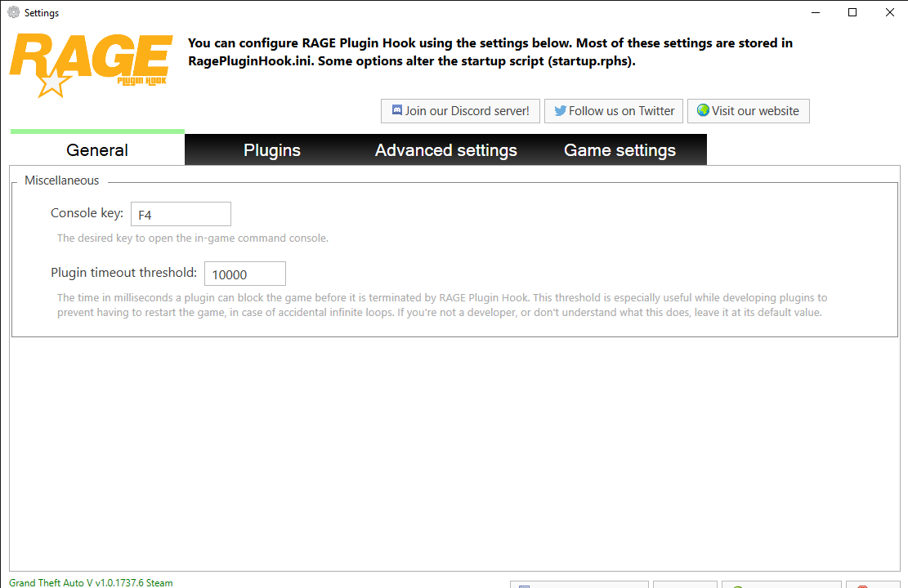The height and width of the screenshot is (588, 908).
Task: Open Visit our website button
Action: coord(748,111)
